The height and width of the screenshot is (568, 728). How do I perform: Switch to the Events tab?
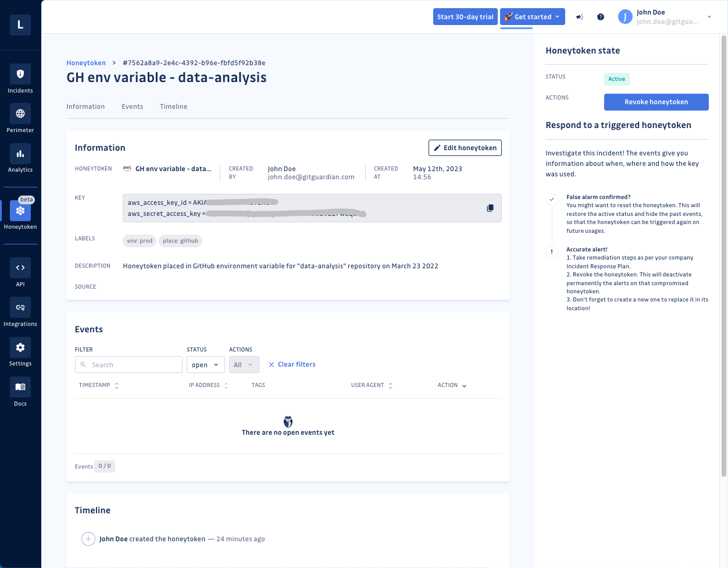[x=132, y=106]
